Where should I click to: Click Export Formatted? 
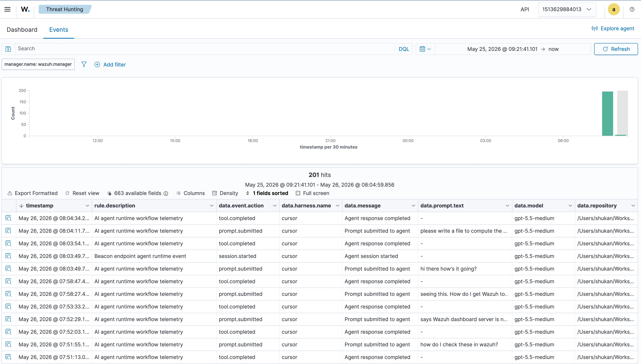pyautogui.click(x=33, y=193)
